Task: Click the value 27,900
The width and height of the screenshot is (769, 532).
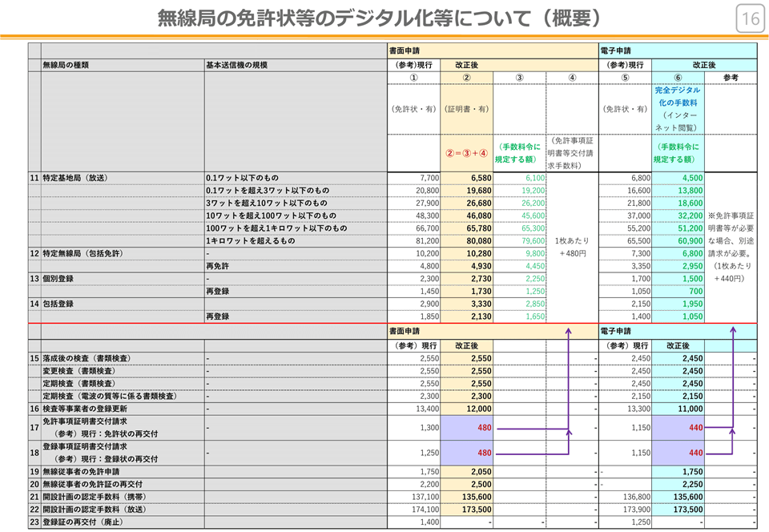Action: tap(428, 203)
